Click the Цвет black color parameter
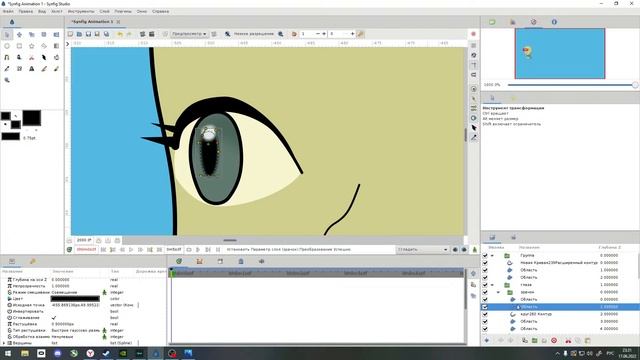The image size is (640, 360). coord(75,299)
